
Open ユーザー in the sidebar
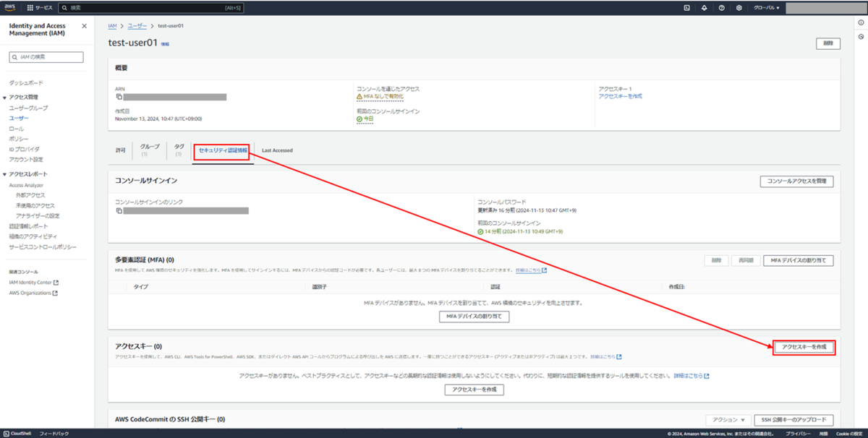click(19, 118)
